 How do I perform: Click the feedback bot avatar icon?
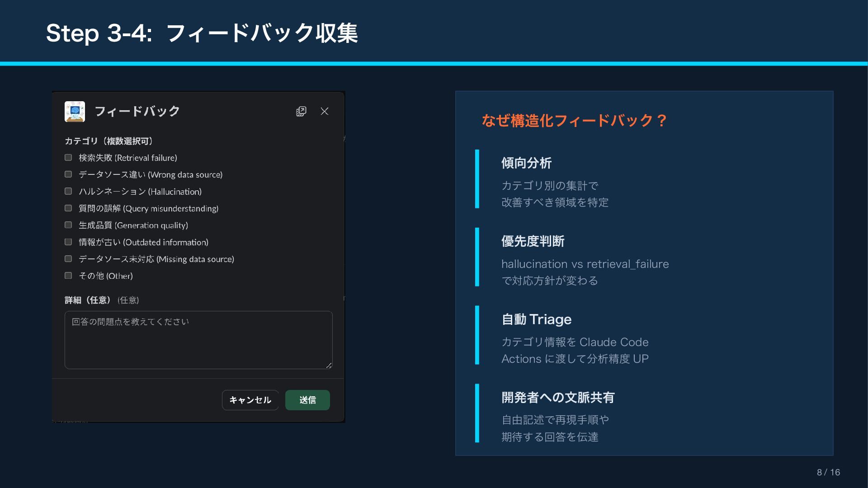coord(75,111)
